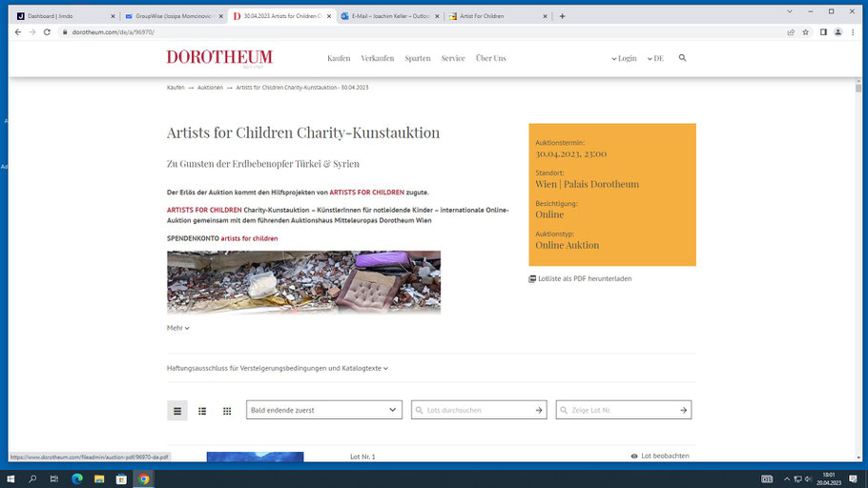
Task: Open Task View in the taskbar
Action: point(53,478)
